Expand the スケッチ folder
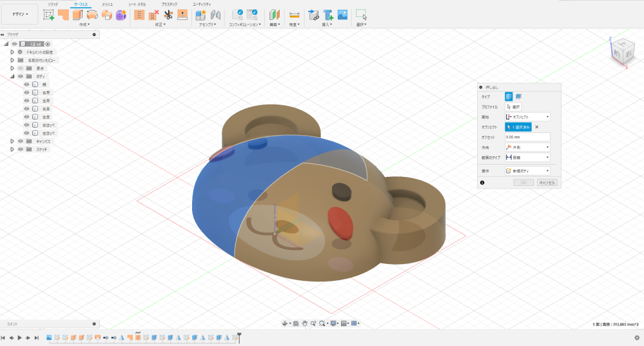Viewport: 644px width, 346px height. click(12, 149)
